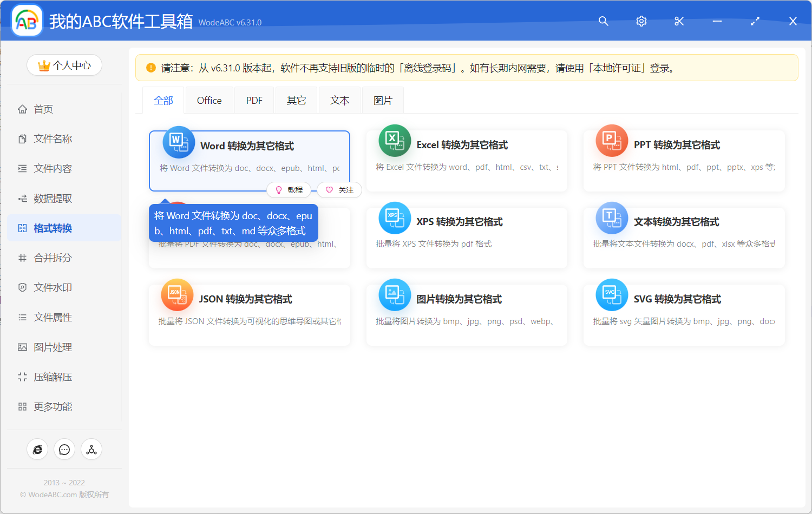Open the Internet Explorer website icon at sidebar bottom
The width and height of the screenshot is (812, 514).
click(37, 449)
